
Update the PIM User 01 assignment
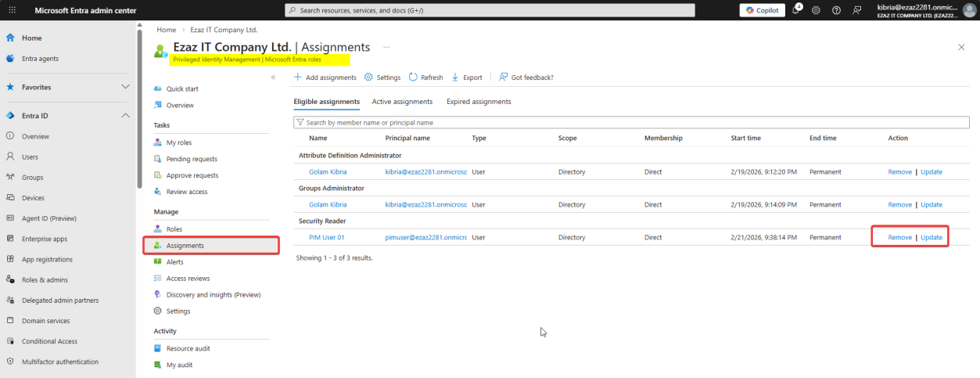[x=932, y=237]
